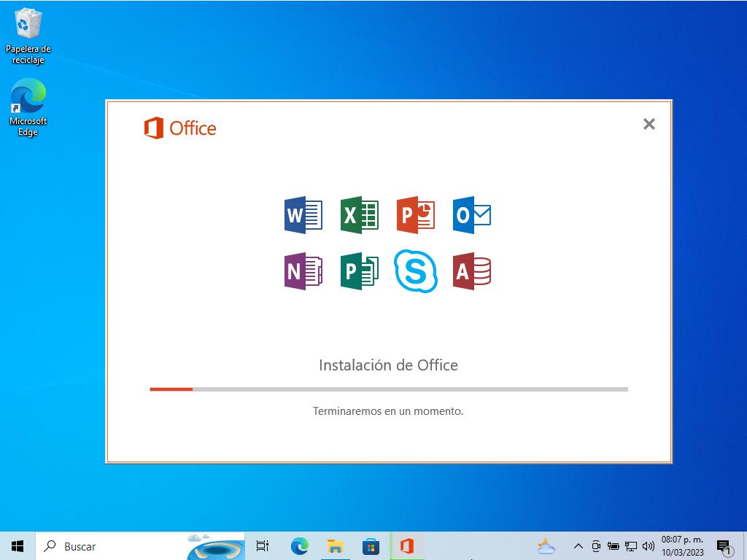Click the Buscar search box on taskbar
Viewport: 747px width, 560px height.
click(109, 545)
